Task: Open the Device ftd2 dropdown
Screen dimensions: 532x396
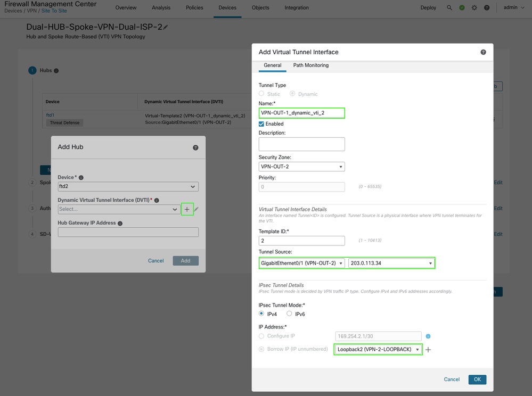Action: pyautogui.click(x=128, y=186)
